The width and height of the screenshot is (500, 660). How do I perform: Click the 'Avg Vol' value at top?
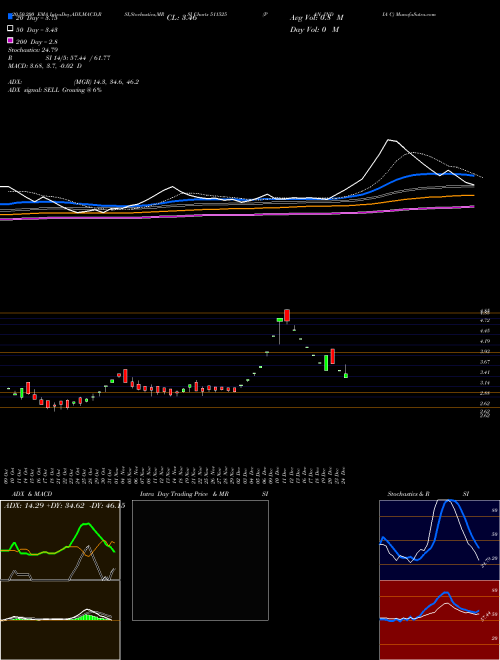316,18
